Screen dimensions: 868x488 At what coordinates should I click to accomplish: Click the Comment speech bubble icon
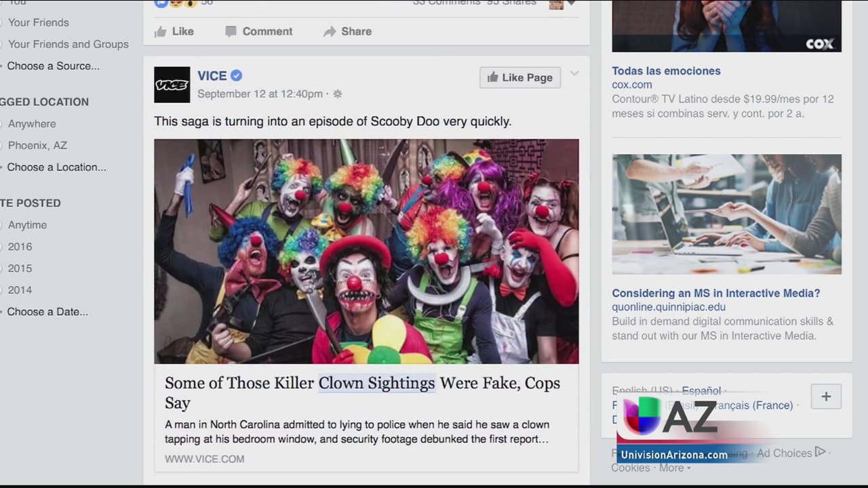[x=231, y=32]
